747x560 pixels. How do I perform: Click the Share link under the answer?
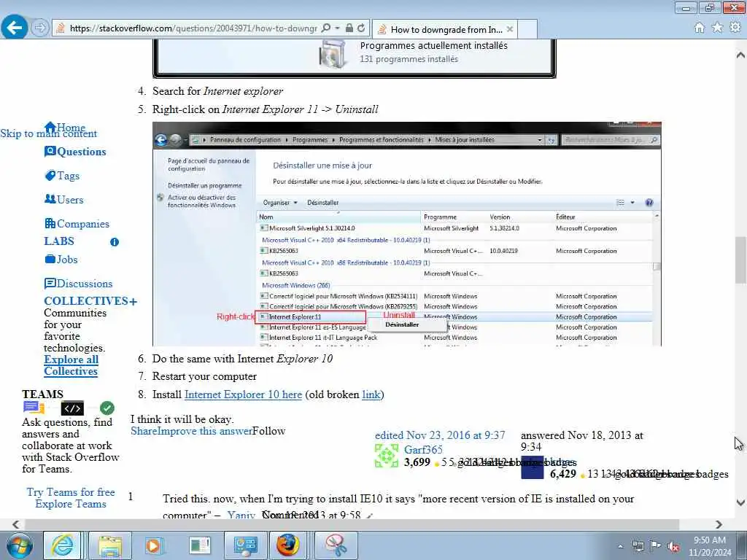pos(144,431)
